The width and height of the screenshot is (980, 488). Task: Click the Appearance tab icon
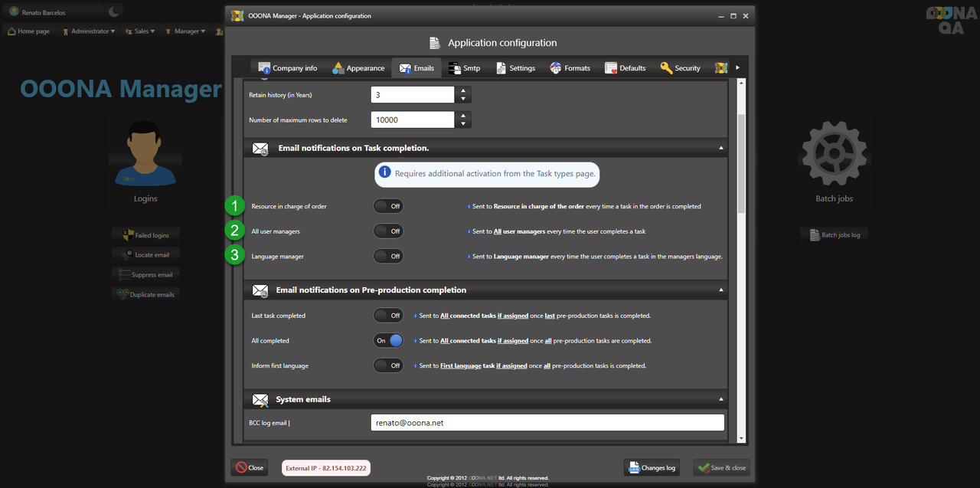pos(338,68)
